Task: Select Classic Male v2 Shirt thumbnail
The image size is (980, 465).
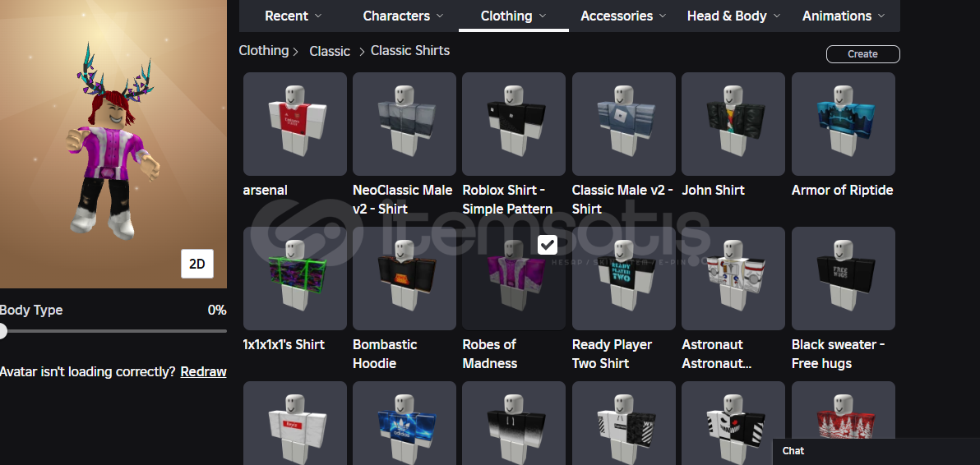Action: pyautogui.click(x=624, y=123)
